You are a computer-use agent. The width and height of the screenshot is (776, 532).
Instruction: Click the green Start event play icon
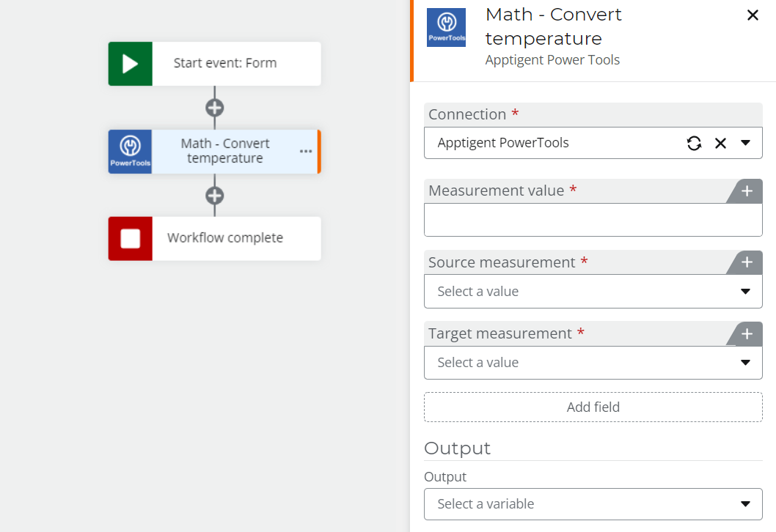tap(131, 64)
